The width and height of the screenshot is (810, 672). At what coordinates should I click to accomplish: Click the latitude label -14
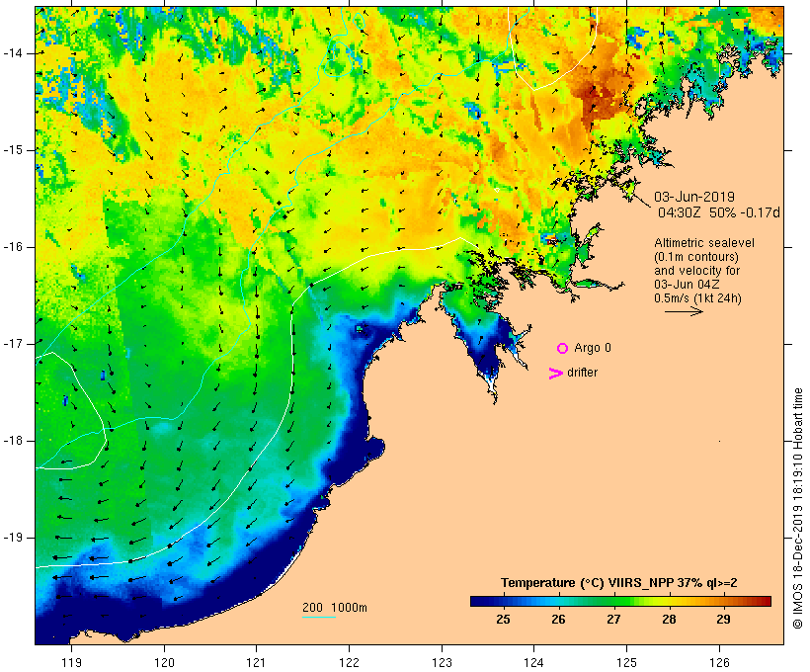click(13, 53)
